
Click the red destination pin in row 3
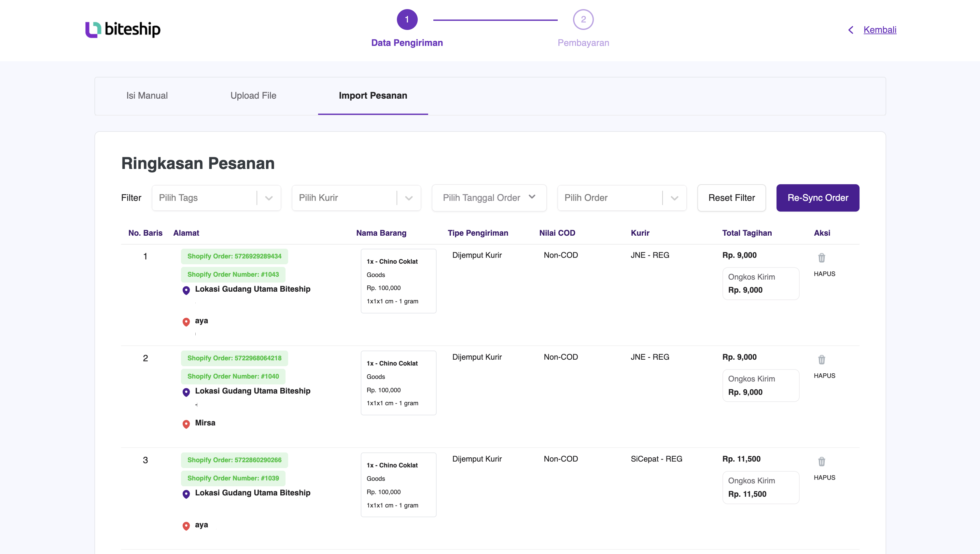click(x=186, y=526)
